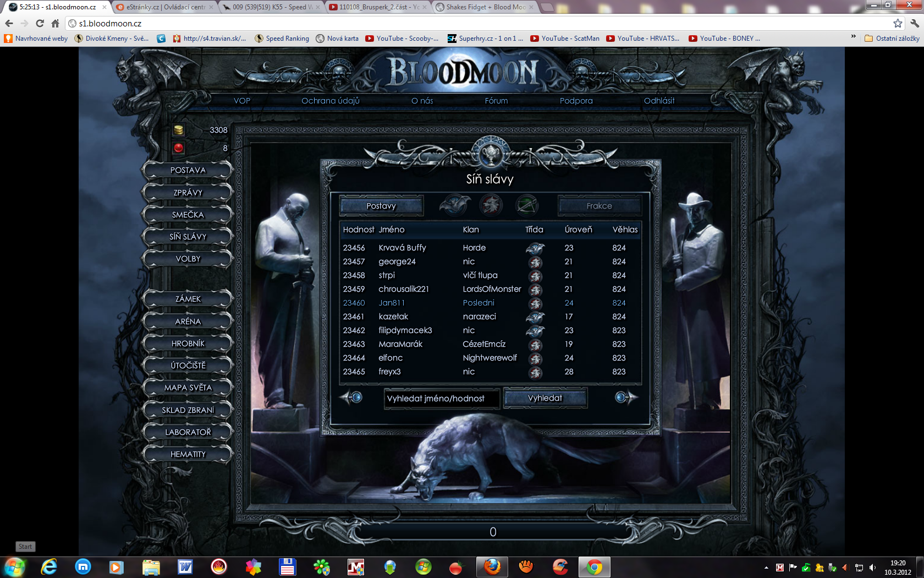Show hidden tray icons arrow
This screenshot has width=924, height=578.
[x=766, y=568]
